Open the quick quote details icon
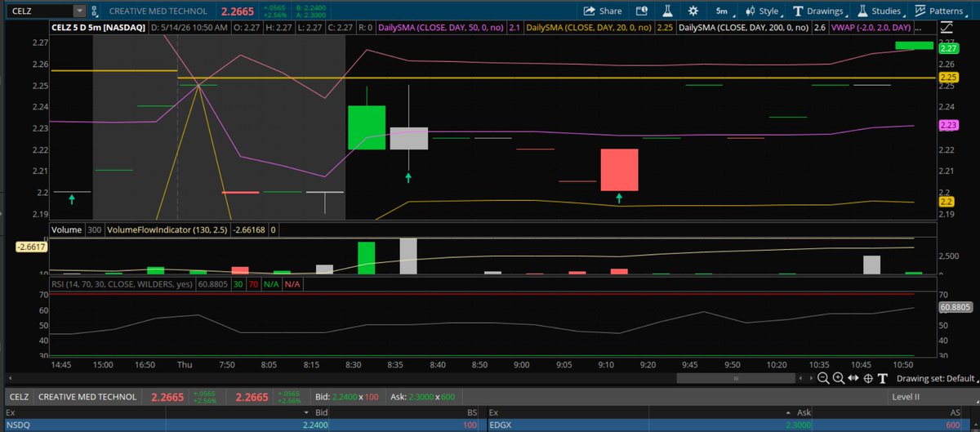This screenshot has height=432, width=980. tap(643, 11)
